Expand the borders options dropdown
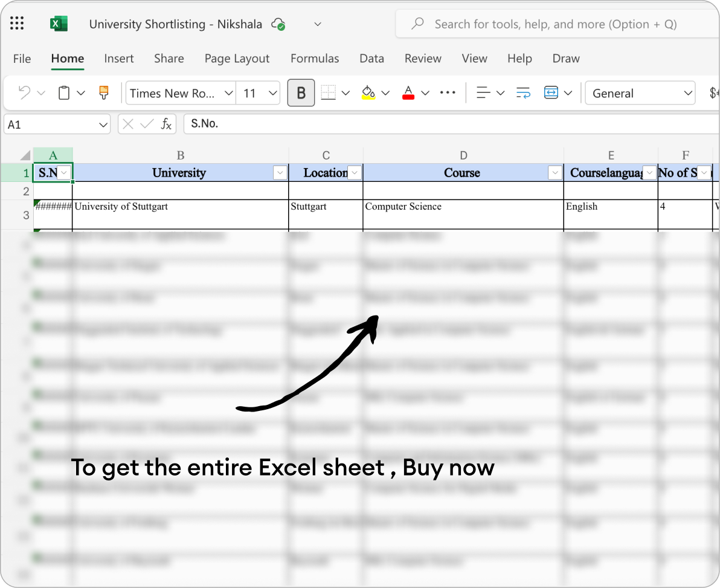The height and width of the screenshot is (588, 720). pos(346,93)
